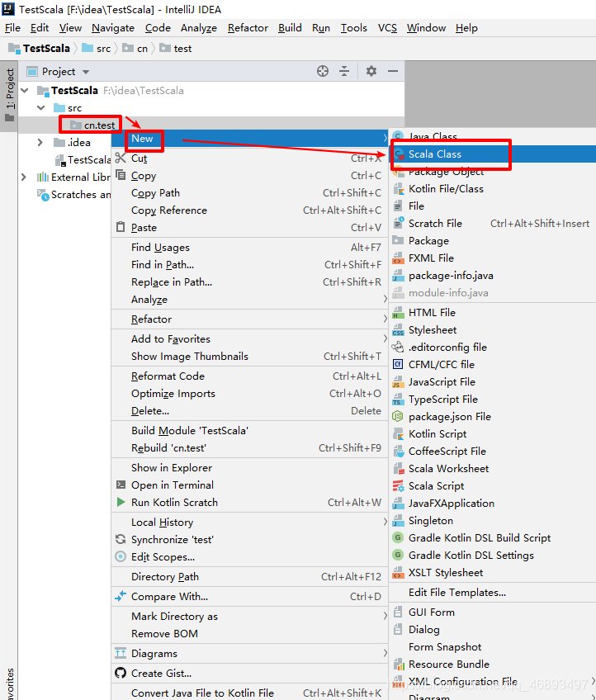
Task: Choose Reformat Code in context menu
Action: click(250, 376)
